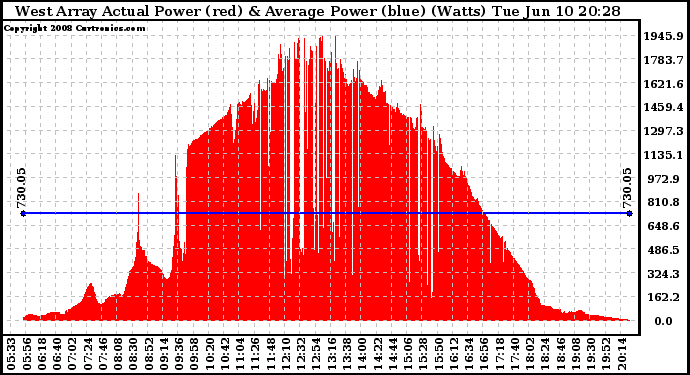
Task: Click the 15:28 time label
Action: click(422, 354)
